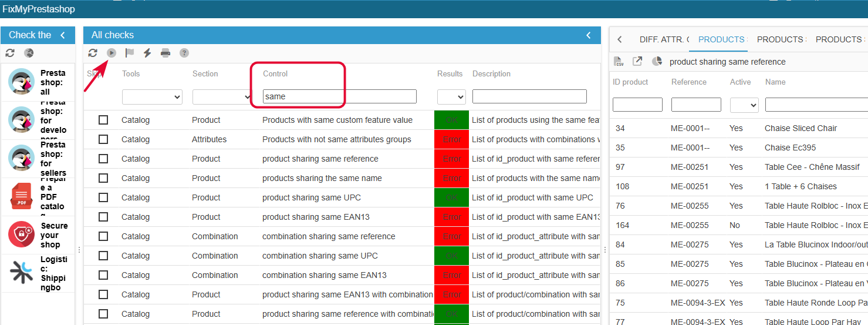Tick skip box for combination sharing same UPC
This screenshot has height=325, width=868.
[103, 256]
